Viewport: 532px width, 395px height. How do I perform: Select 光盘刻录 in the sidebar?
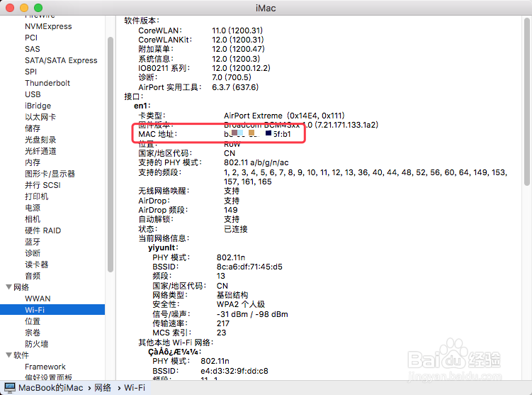pyautogui.click(x=40, y=140)
